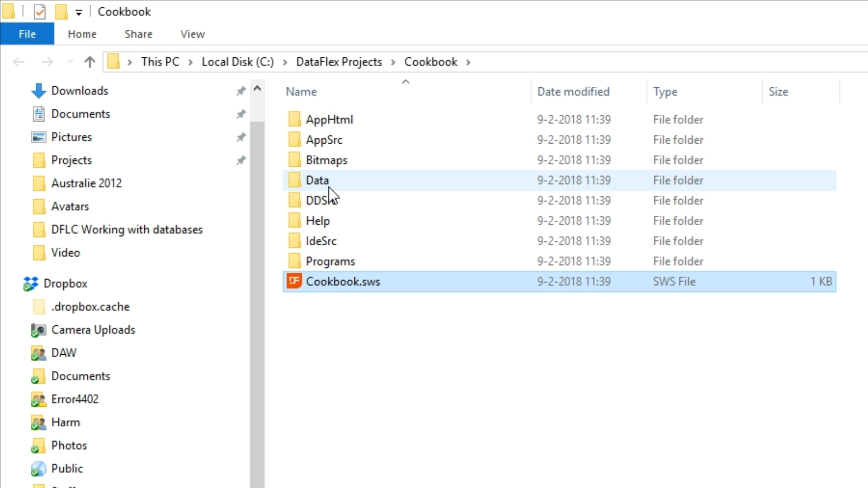
Task: Click the navigation pane scroll-up arrow
Action: point(257,89)
